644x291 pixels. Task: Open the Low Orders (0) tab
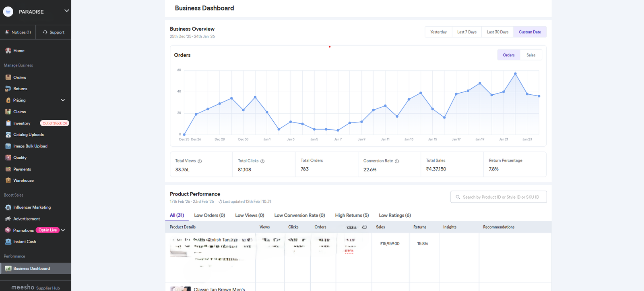tap(209, 215)
